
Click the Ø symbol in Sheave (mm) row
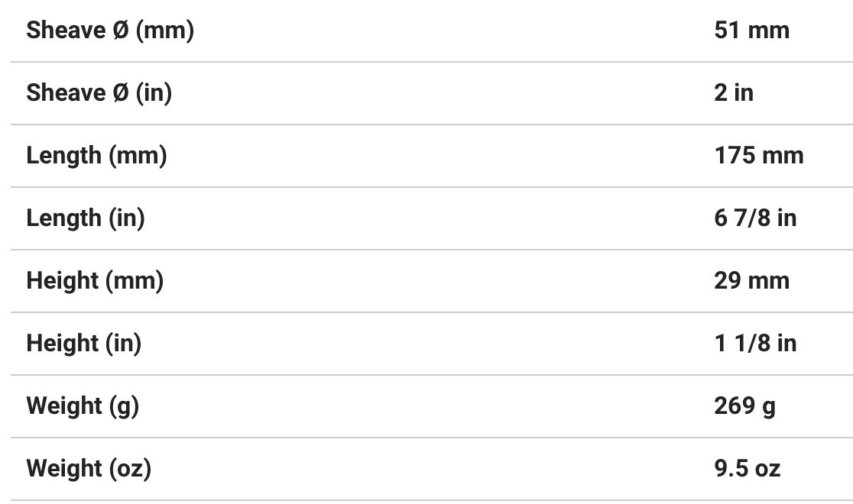pos(121,31)
